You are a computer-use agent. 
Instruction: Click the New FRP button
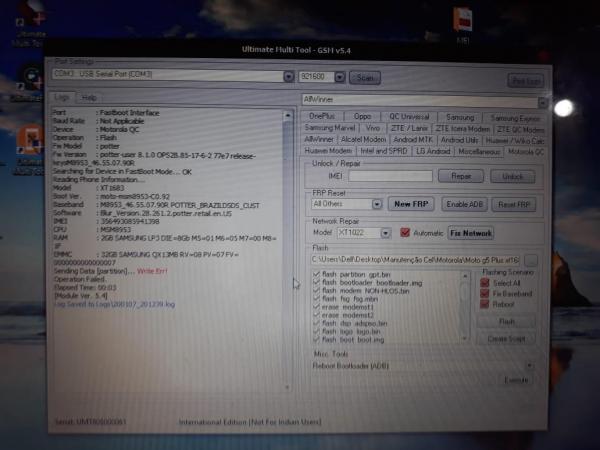pyautogui.click(x=411, y=204)
